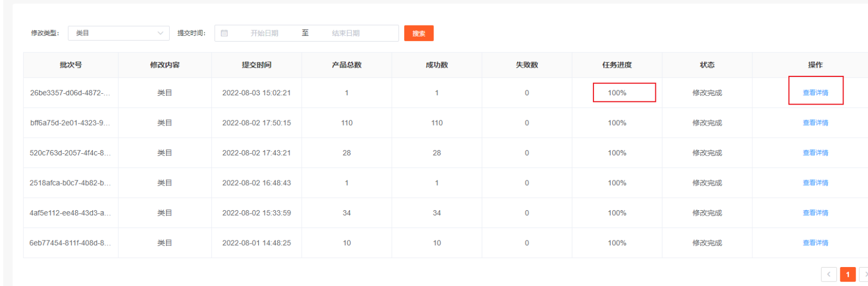The image size is (868, 286).
Task: Click submit time 2022-08-03 15:02:21
Action: (x=257, y=93)
